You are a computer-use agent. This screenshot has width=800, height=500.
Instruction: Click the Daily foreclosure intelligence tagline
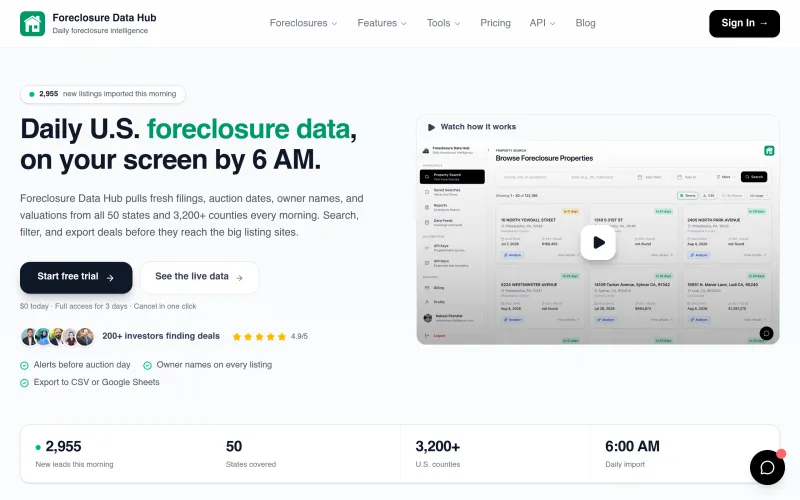click(100, 31)
